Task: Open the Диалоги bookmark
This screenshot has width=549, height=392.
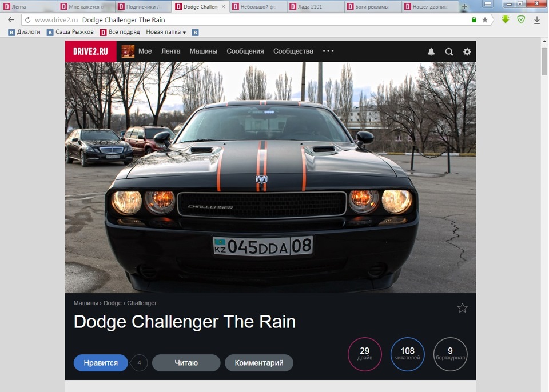Action: coord(24,32)
